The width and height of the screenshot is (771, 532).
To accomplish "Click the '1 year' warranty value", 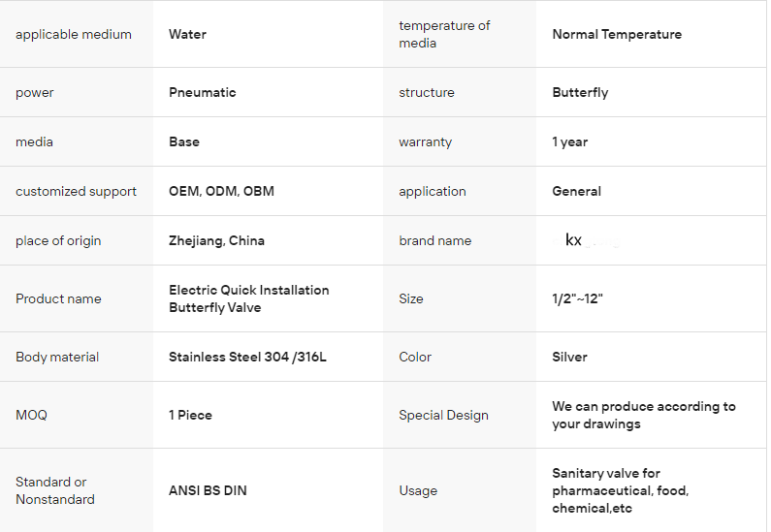I will tap(570, 142).
